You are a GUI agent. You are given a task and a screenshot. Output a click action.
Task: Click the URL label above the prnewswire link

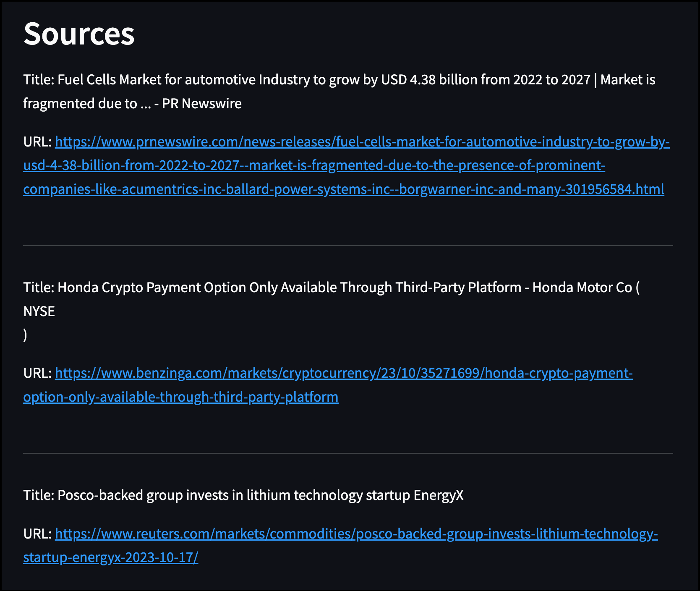pyautogui.click(x=37, y=143)
